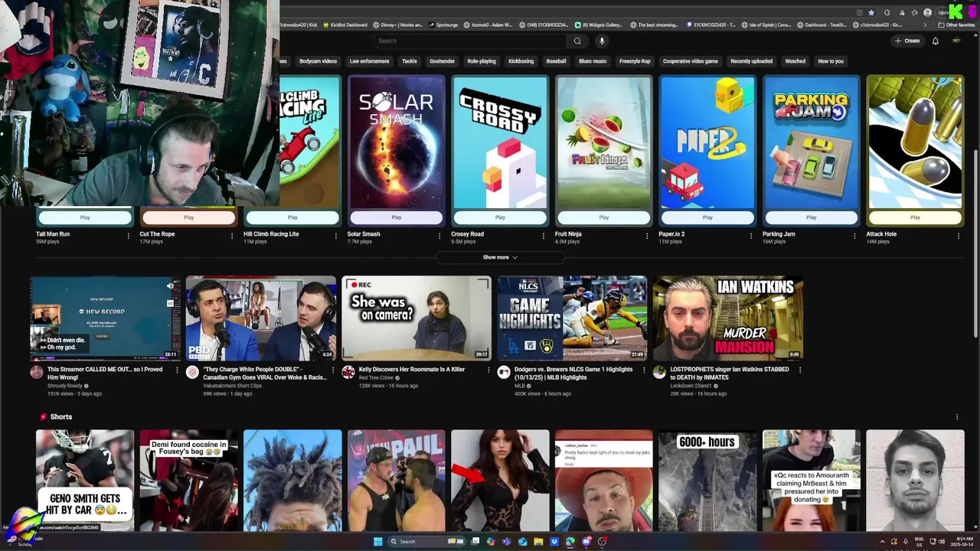
Task: Click the Create button
Action: pos(907,41)
